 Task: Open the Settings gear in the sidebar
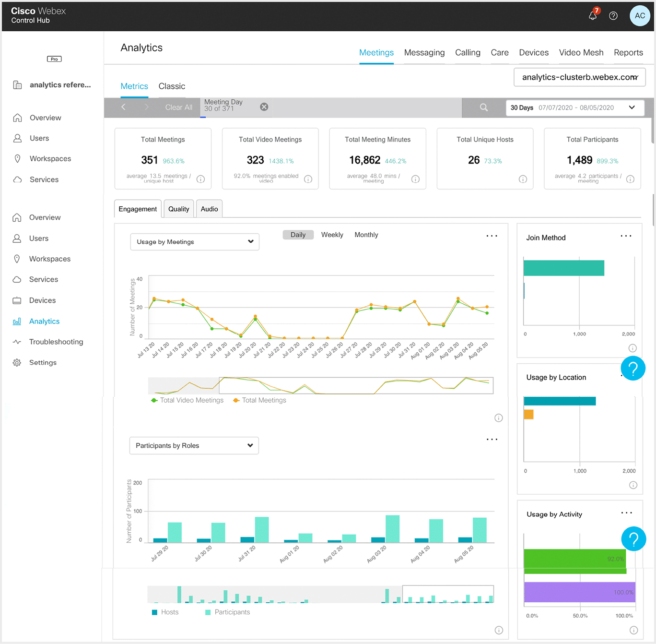click(x=17, y=362)
